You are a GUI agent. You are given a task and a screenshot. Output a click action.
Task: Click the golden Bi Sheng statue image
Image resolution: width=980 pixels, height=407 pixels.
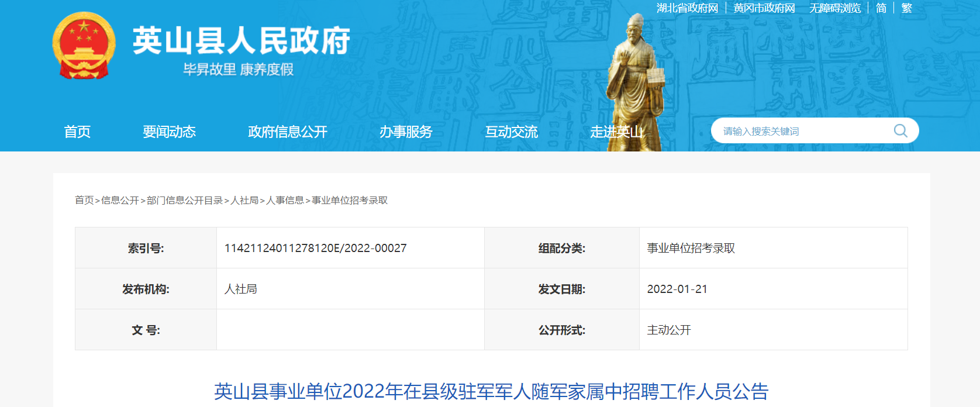[x=636, y=82]
